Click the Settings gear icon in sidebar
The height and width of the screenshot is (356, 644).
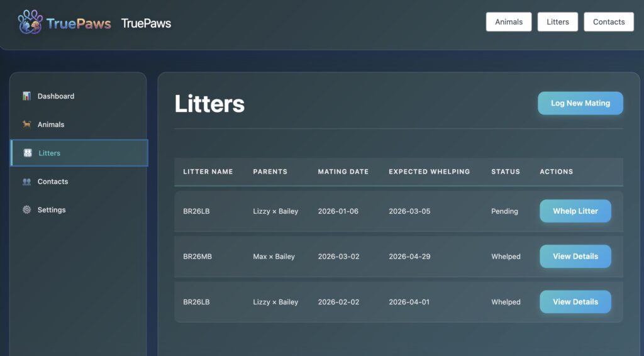point(26,210)
